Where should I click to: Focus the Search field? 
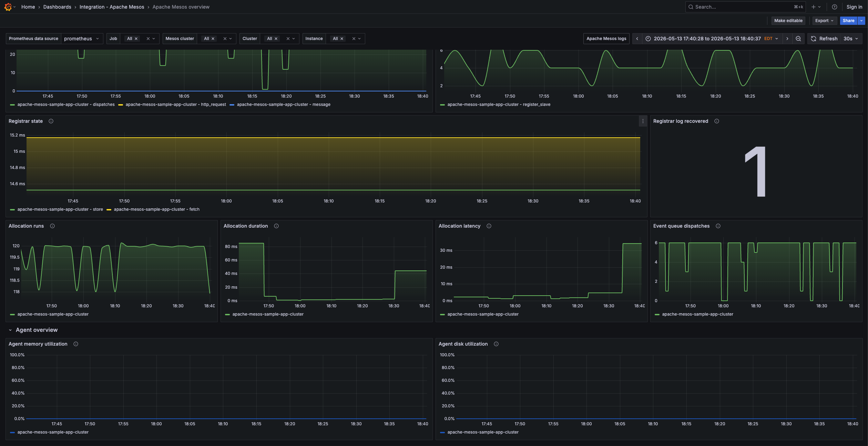746,7
